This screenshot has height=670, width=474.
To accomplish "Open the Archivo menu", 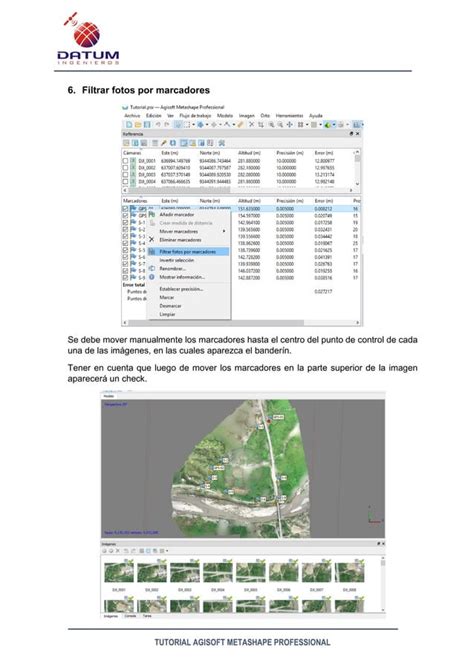I will [x=132, y=115].
